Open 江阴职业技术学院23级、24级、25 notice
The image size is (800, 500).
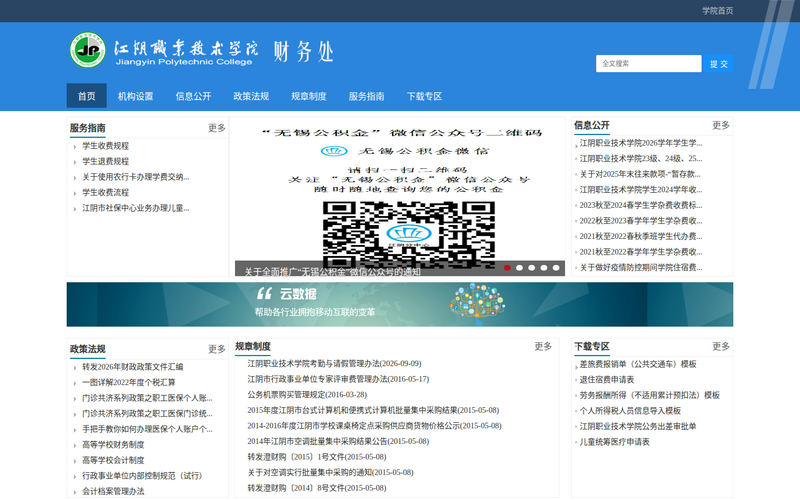[641, 159]
